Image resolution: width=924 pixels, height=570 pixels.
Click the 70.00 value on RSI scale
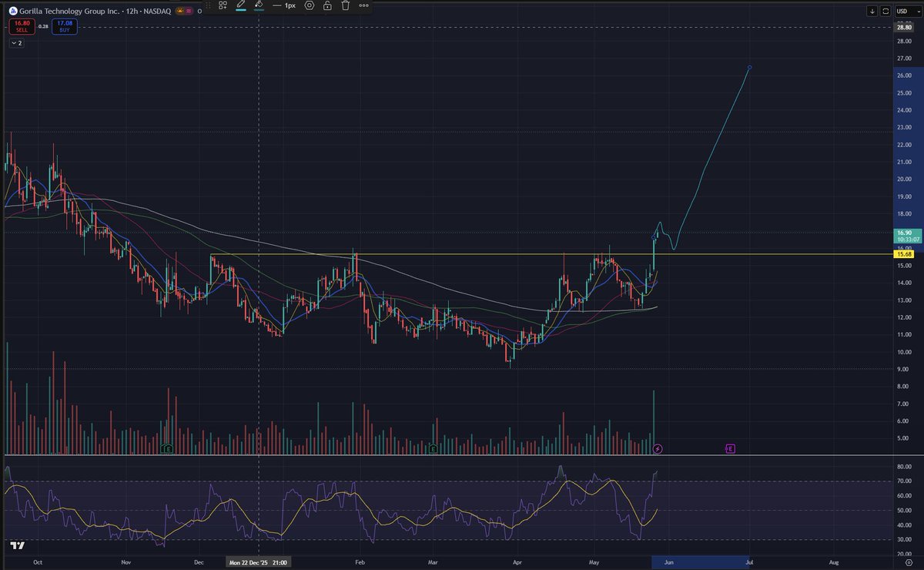click(903, 481)
